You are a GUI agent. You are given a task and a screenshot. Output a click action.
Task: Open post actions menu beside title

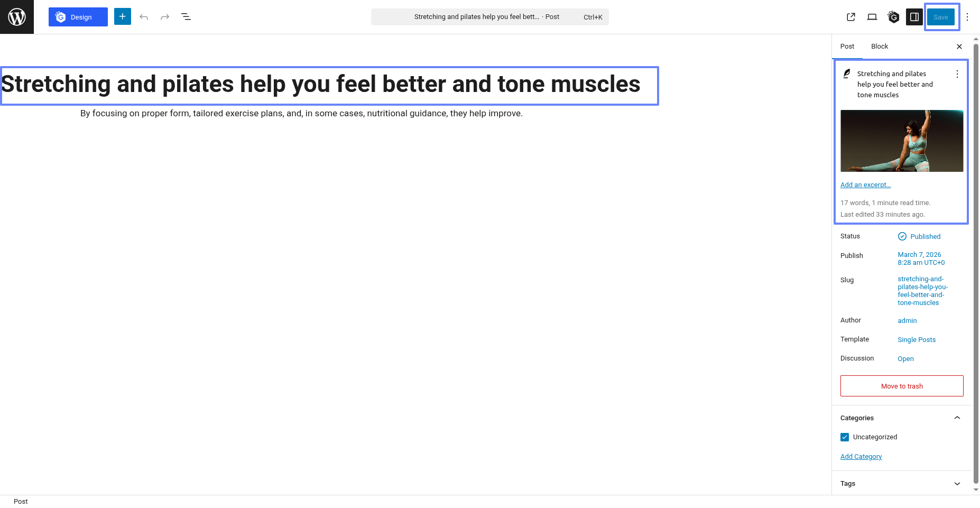pyautogui.click(x=957, y=74)
